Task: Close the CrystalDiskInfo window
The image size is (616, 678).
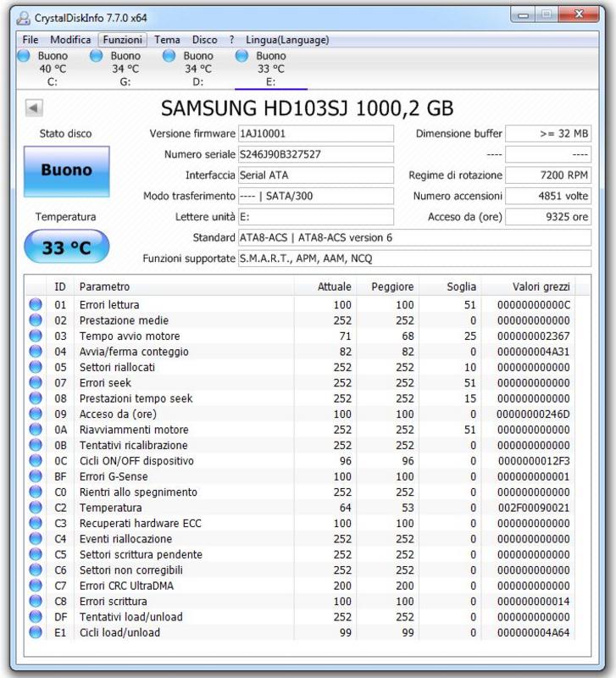Action: (579, 15)
